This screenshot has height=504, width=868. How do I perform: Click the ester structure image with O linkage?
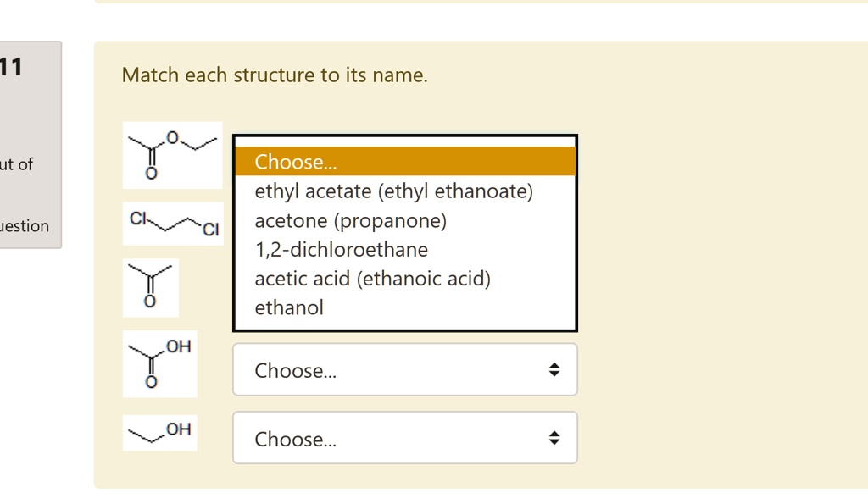172,155
